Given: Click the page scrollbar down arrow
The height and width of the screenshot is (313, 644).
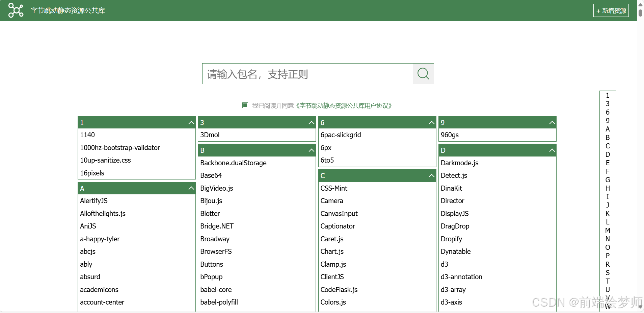Looking at the screenshot, I should (x=640, y=307).
